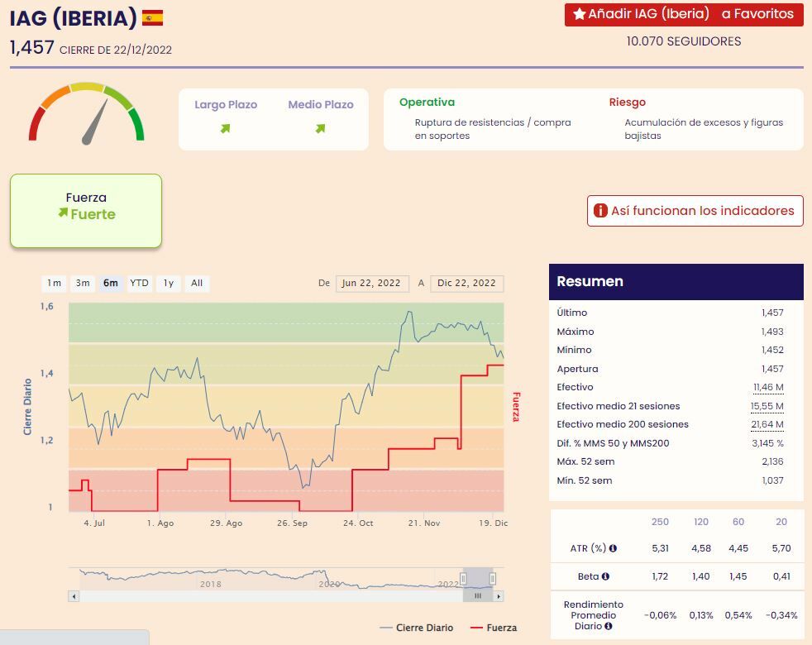Click the Largo Plazo label
812x645 pixels.
pyautogui.click(x=226, y=105)
